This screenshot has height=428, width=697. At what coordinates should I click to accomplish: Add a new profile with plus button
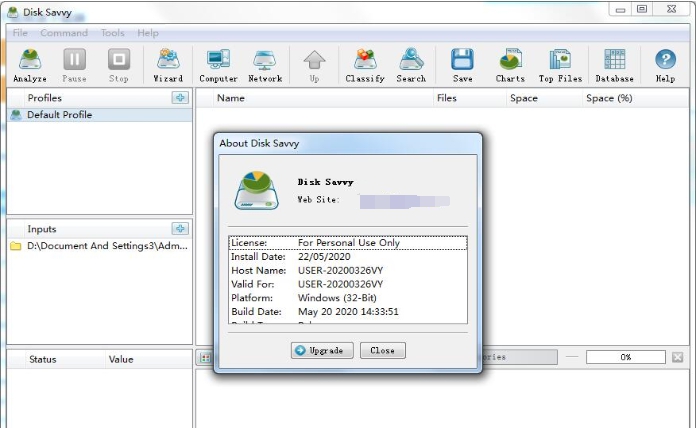pyautogui.click(x=180, y=98)
